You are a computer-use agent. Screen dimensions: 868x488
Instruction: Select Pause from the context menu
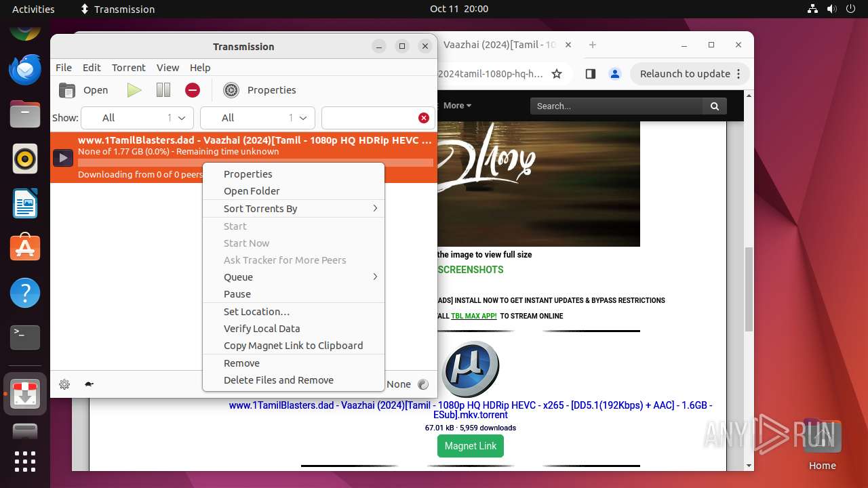[x=294, y=294]
